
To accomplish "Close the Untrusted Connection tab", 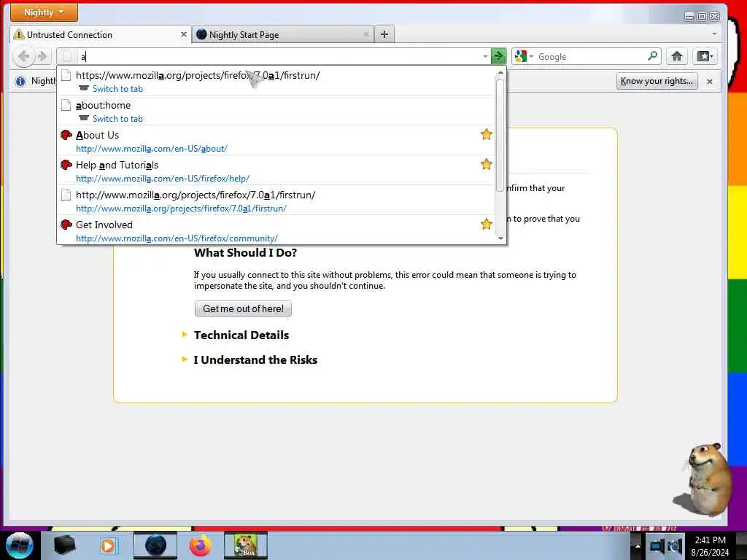I will coord(183,35).
